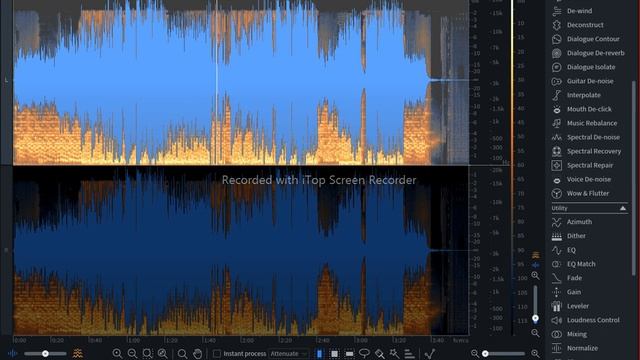Click the vertical zoom-out magnifier
Image resolution: width=640 pixels, height=360 pixels.
tap(535, 333)
